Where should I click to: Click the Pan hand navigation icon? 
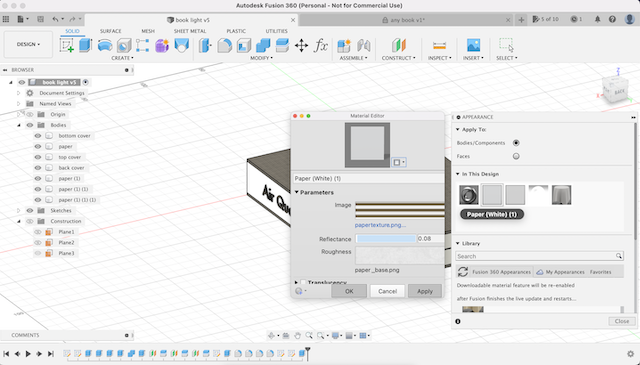(298, 336)
